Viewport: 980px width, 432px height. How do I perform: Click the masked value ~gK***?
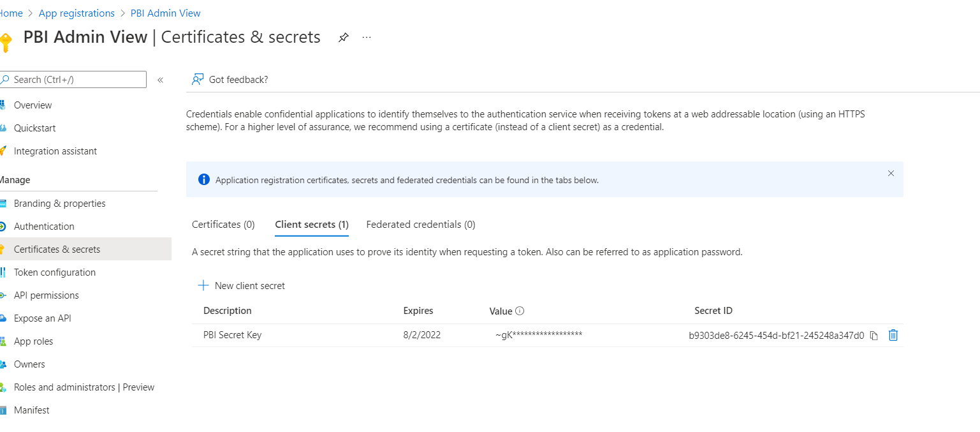539,335
